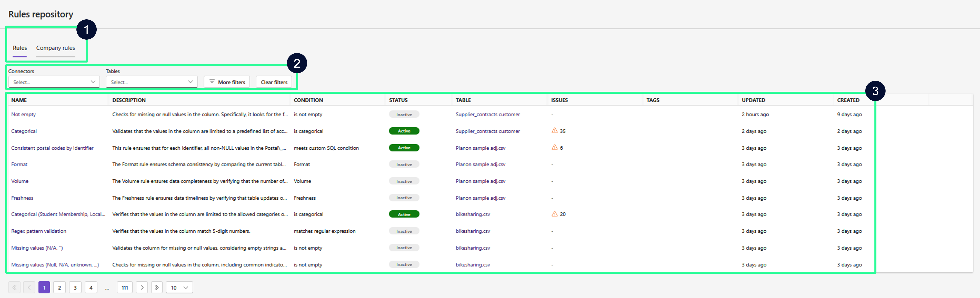Go to page 111
Image resolution: width=980 pixels, height=298 pixels.
[125, 287]
